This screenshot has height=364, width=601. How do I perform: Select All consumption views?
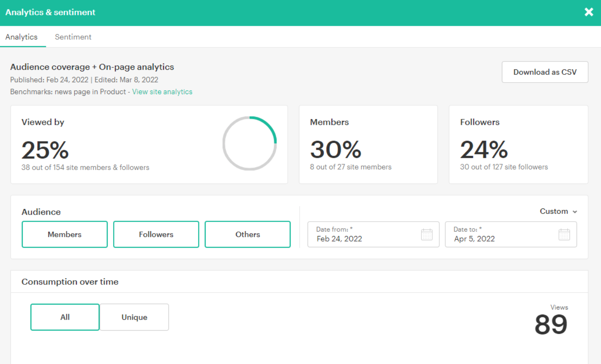click(x=65, y=317)
